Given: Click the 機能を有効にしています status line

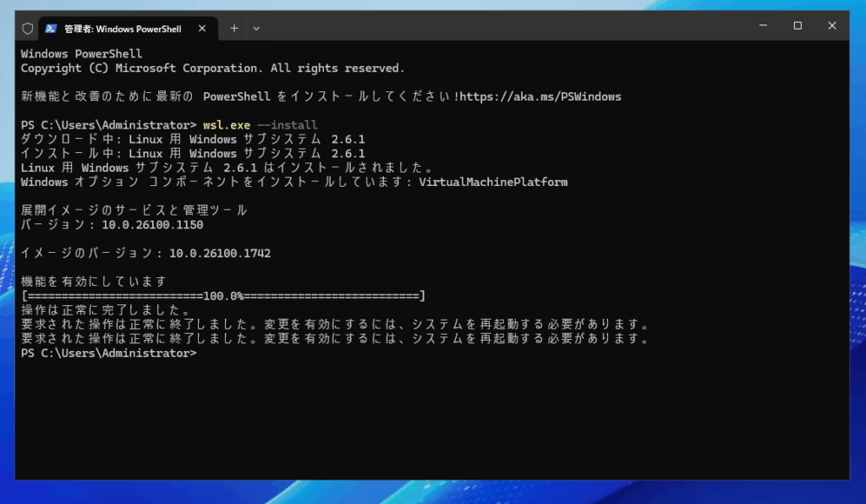Looking at the screenshot, I should point(94,282).
